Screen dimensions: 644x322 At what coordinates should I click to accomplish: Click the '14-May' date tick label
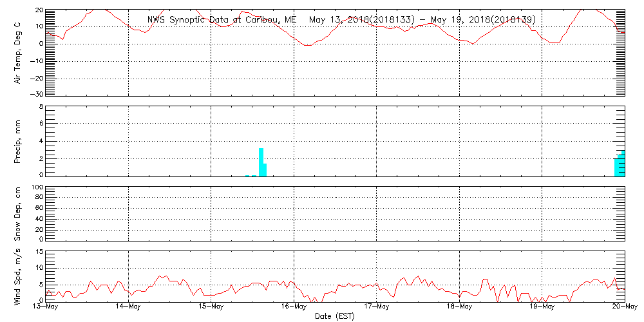[x=129, y=308]
